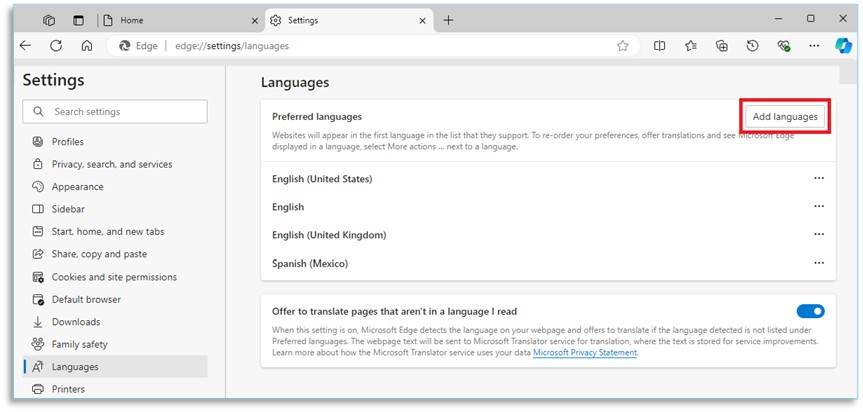863x412 pixels.
Task: Open the split screen icon
Action: (x=659, y=46)
